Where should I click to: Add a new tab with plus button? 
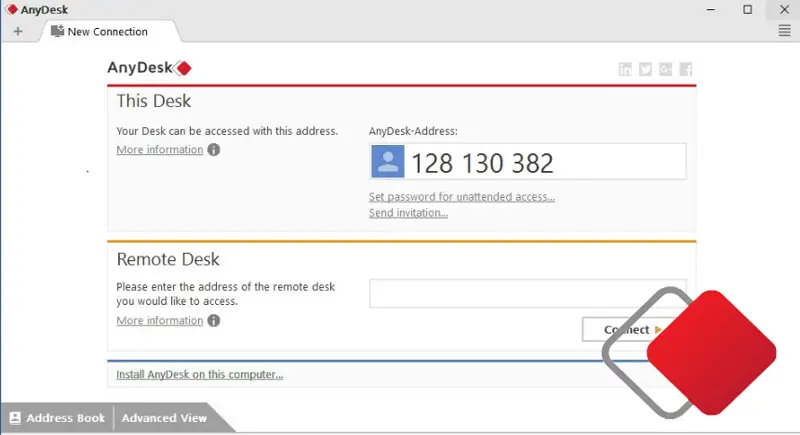18,31
